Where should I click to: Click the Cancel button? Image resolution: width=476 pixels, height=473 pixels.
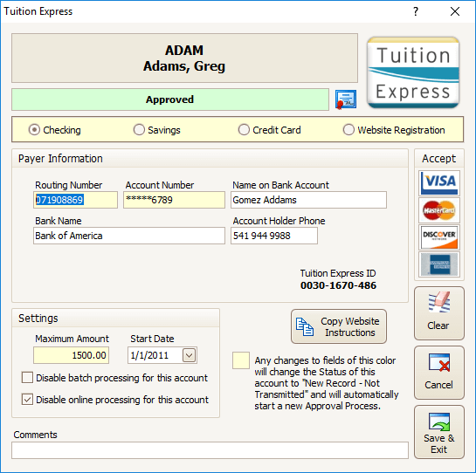pyautogui.click(x=439, y=373)
